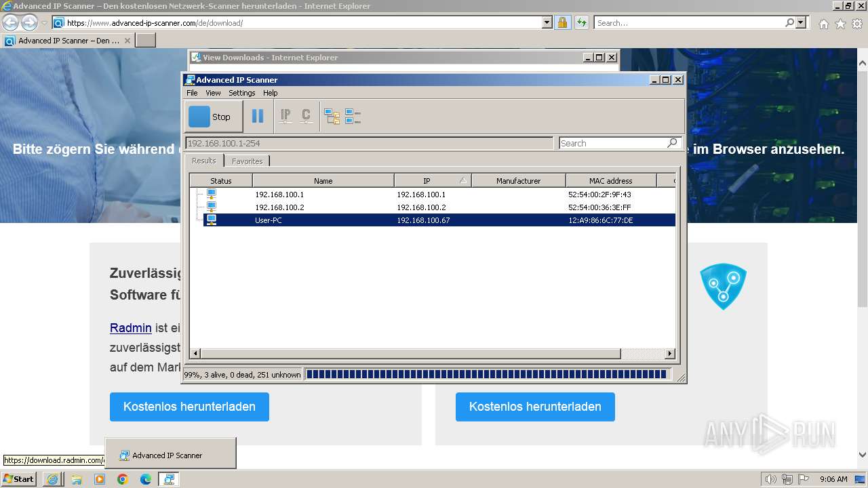
Task: Click left Kostenlos herunterladen button
Action: click(189, 407)
